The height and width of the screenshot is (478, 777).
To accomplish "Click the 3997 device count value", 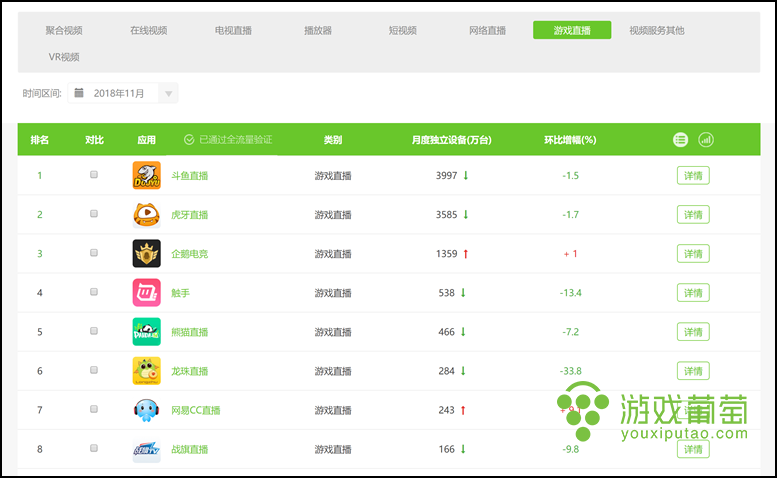I will [x=446, y=175].
